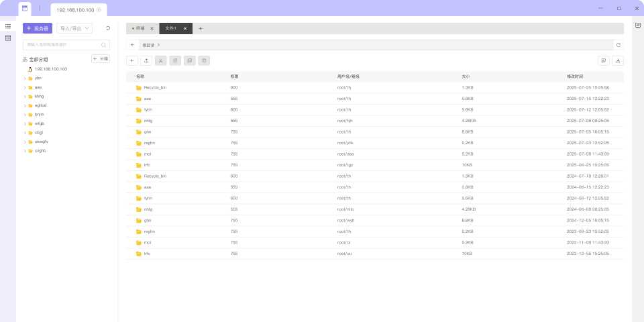
Task: Open the tyhn folder dated 2024-06-12
Action: pos(148,199)
